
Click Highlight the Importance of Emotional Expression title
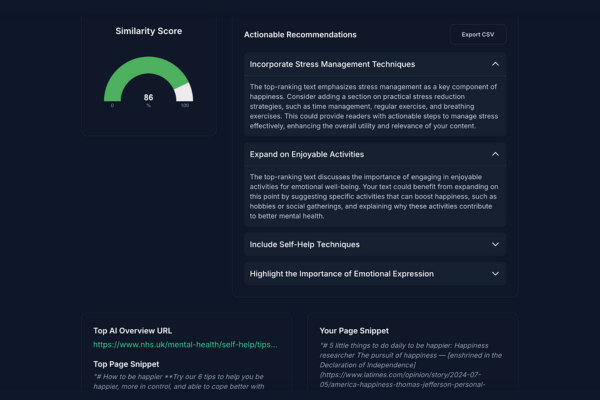[342, 274]
